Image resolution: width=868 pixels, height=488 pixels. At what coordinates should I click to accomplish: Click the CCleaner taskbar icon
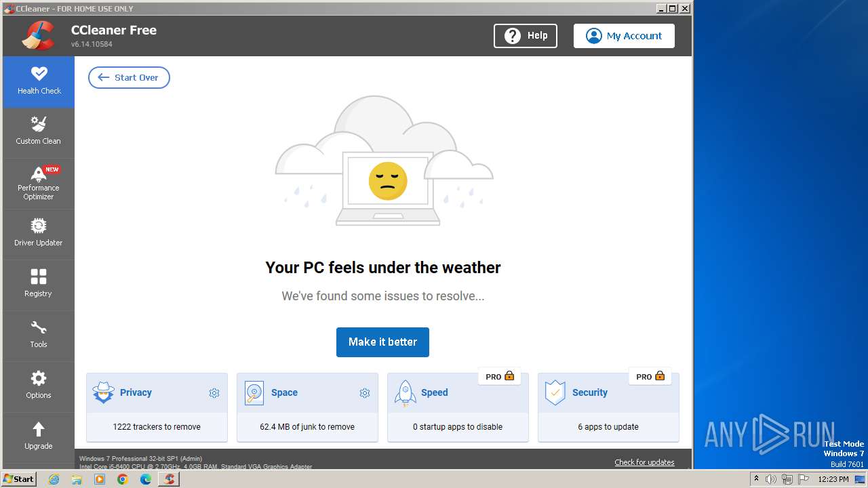tap(169, 479)
